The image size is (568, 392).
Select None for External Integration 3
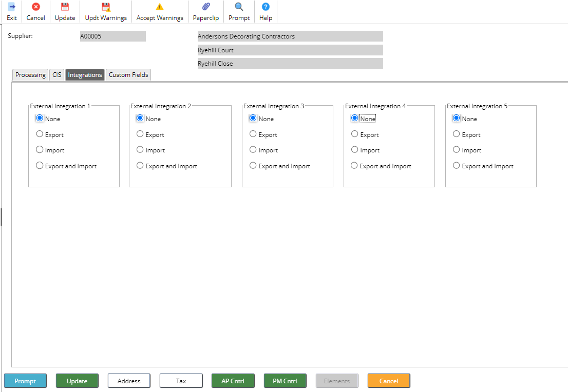click(x=253, y=118)
